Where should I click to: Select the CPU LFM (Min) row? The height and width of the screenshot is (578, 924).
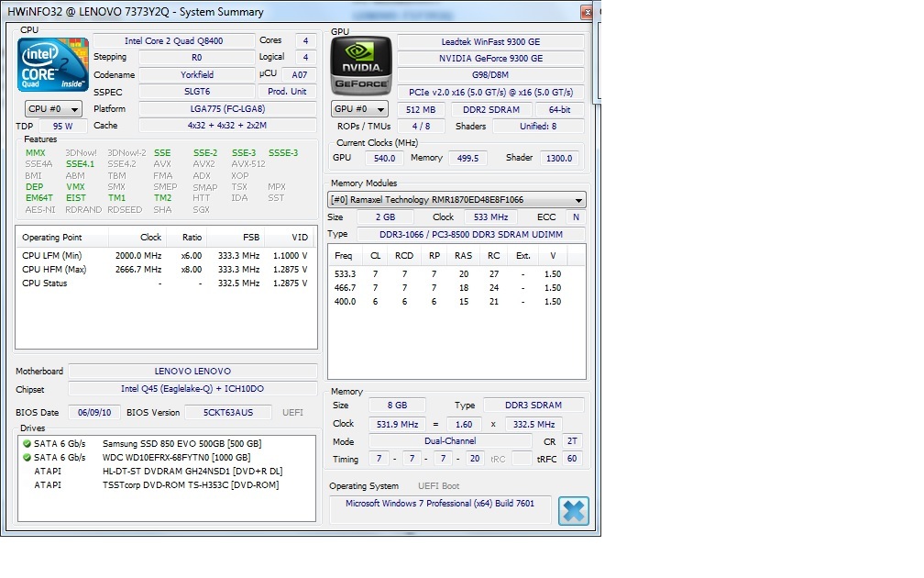165,255
